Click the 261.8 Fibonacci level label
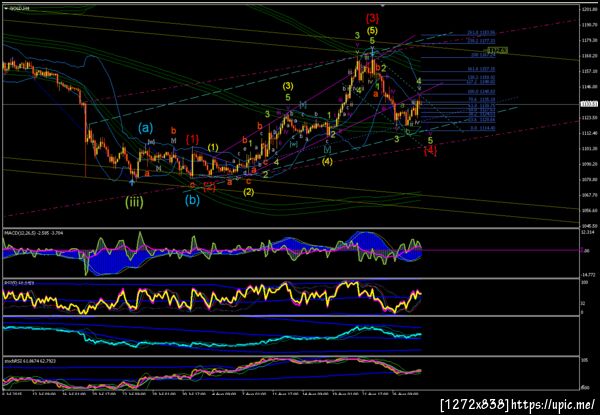 click(481, 33)
